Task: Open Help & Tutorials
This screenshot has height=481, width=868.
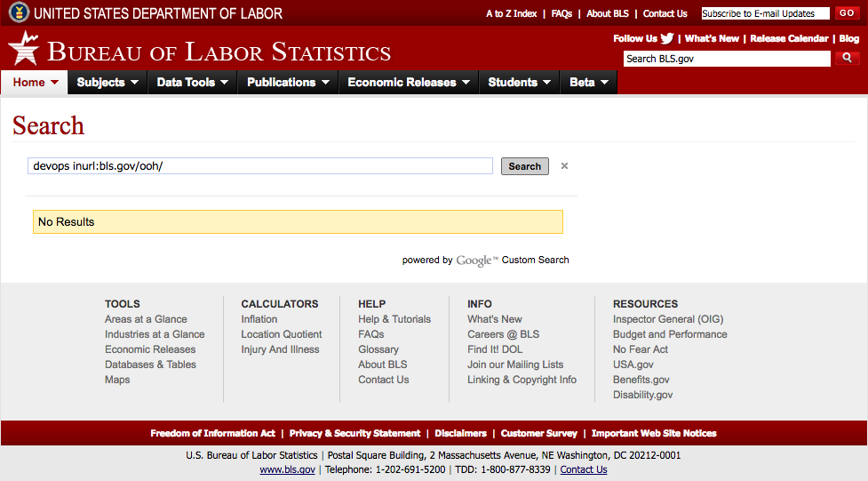Action: click(394, 319)
